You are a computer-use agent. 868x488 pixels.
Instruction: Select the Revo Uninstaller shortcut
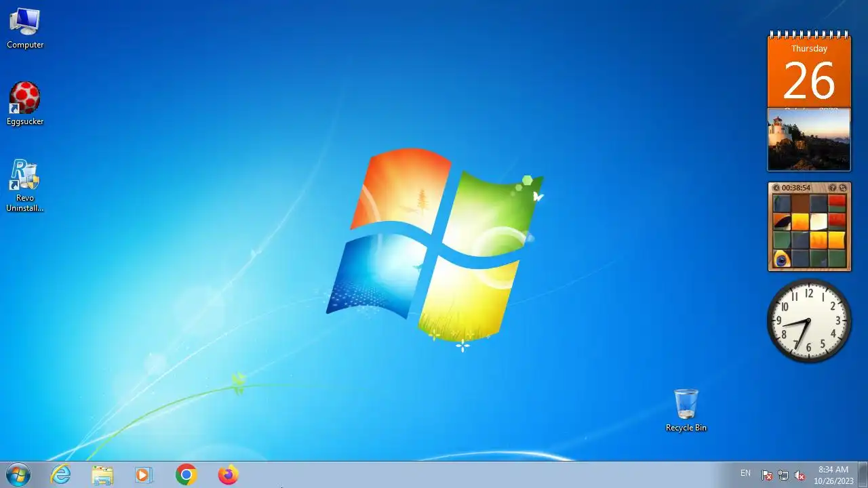point(25,186)
